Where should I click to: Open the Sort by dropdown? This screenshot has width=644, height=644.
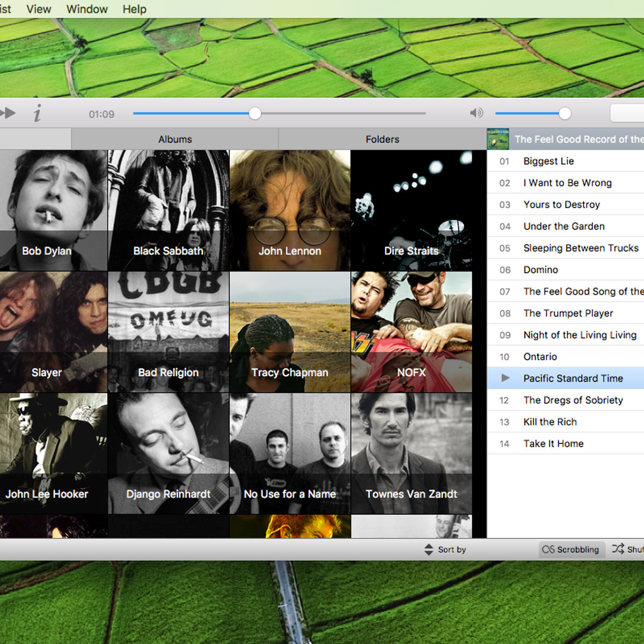pyautogui.click(x=445, y=550)
